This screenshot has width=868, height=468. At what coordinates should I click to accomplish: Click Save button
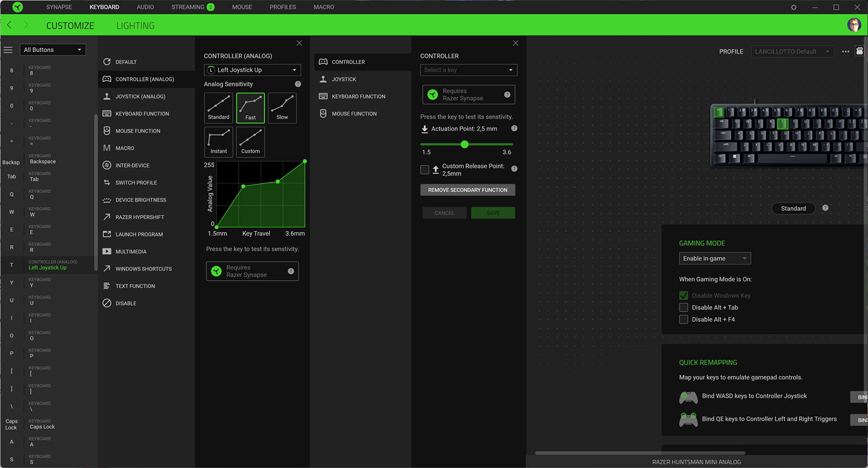pos(493,213)
